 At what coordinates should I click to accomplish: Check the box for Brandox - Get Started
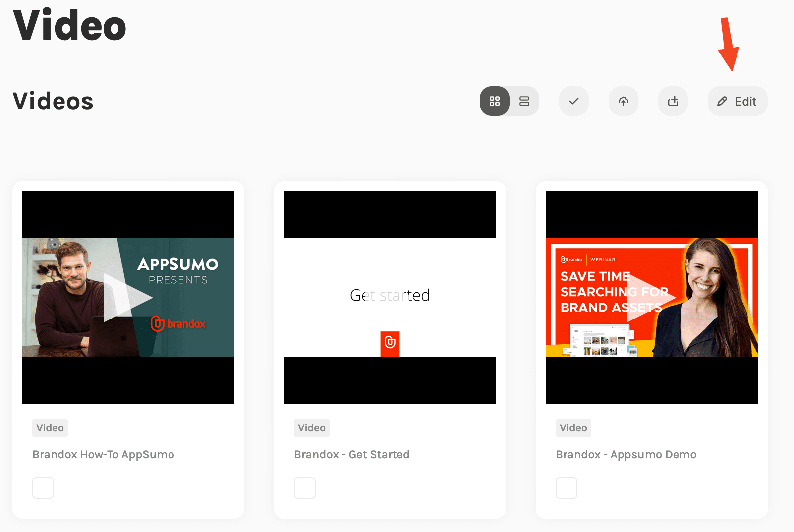[305, 488]
